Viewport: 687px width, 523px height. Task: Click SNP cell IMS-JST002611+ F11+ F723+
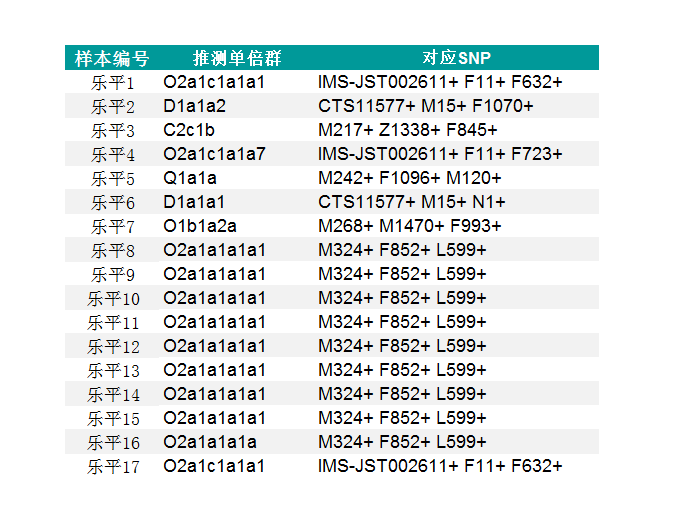click(440, 154)
